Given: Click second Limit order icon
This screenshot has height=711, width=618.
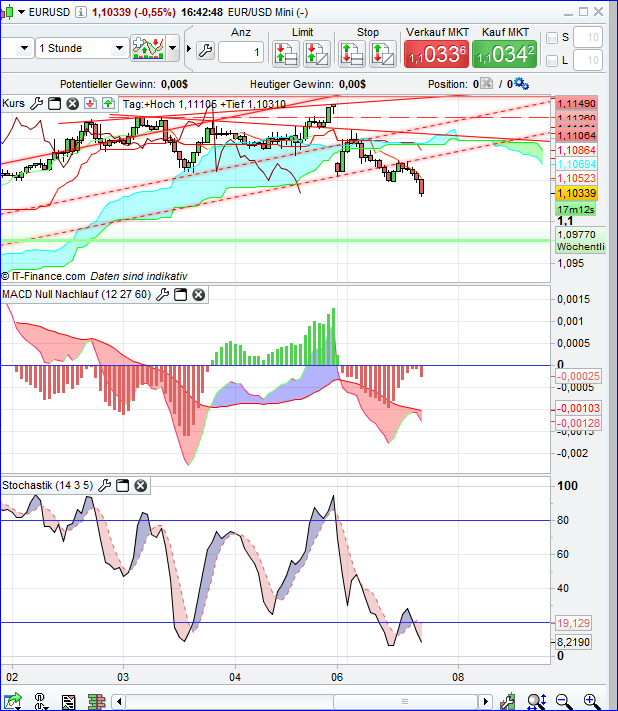Looking at the screenshot, I should point(316,54).
